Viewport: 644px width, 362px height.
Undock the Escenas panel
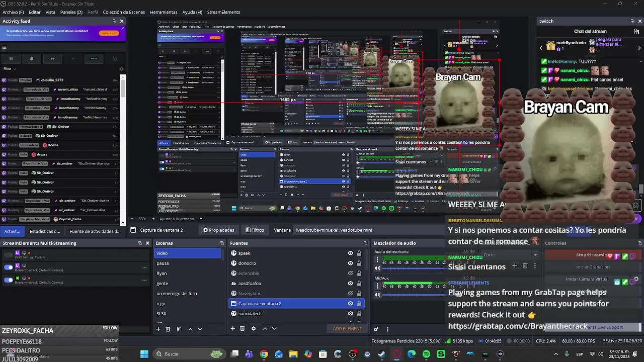(x=222, y=243)
